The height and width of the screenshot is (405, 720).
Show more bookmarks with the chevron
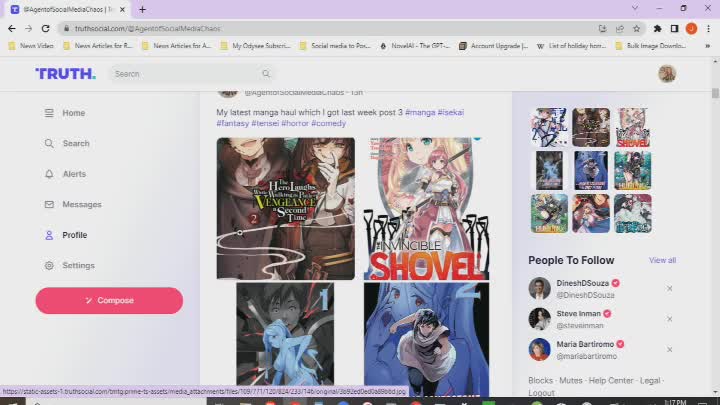click(708, 46)
